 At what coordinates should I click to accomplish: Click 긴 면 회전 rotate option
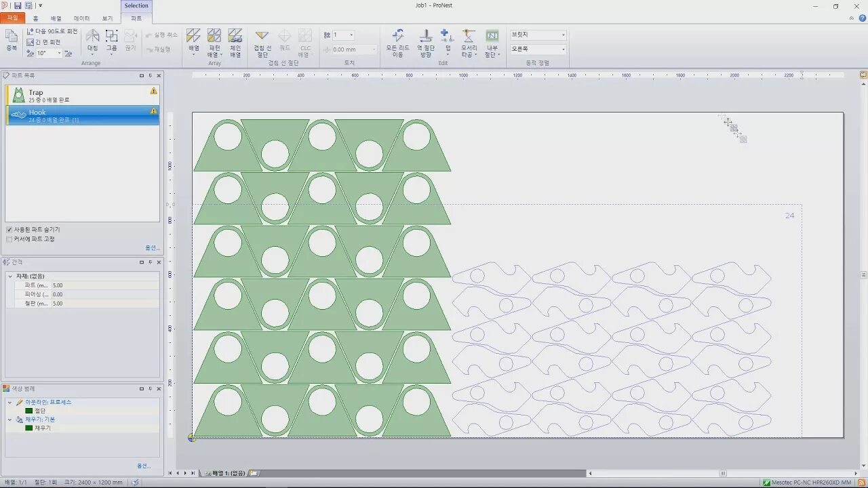(43, 42)
